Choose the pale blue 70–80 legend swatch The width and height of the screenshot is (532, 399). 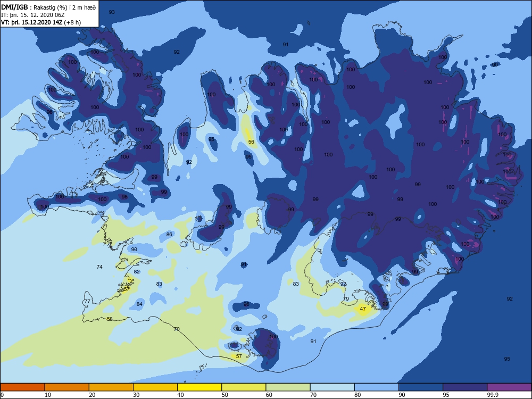coord(332,387)
